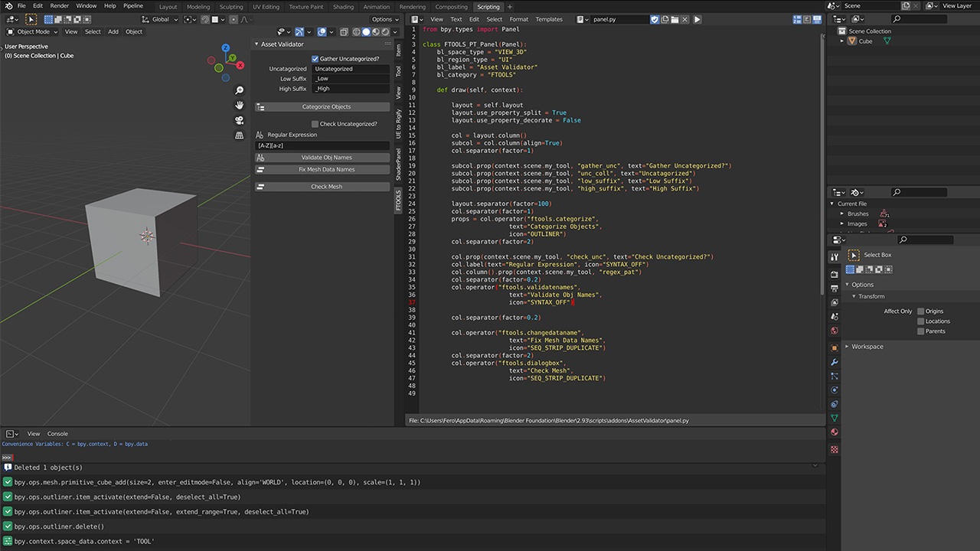Enable the Check Uncategorized? checkbox
Screen dimensions: 980x551
pos(316,123)
